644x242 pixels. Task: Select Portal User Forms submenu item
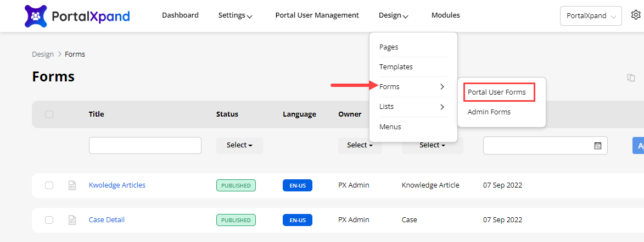coord(497,92)
